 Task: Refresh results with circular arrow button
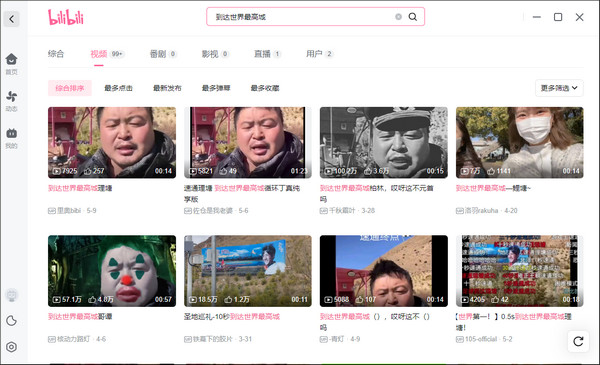pos(578,341)
